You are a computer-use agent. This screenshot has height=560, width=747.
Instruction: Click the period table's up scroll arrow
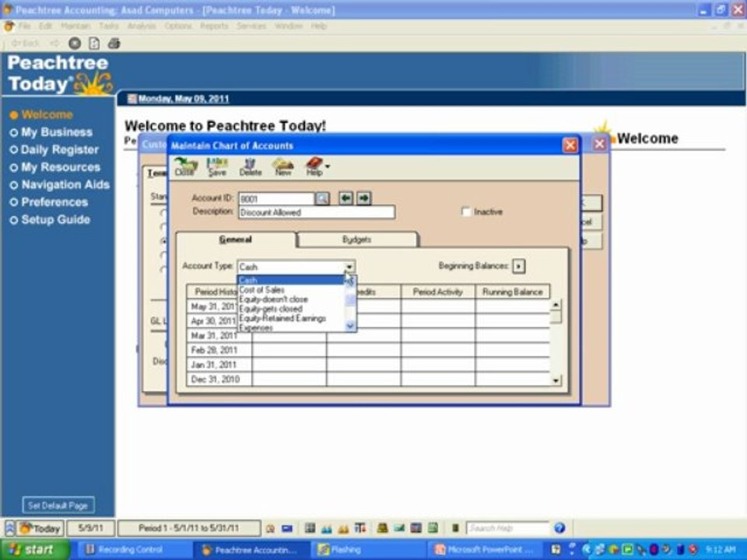coord(556,304)
